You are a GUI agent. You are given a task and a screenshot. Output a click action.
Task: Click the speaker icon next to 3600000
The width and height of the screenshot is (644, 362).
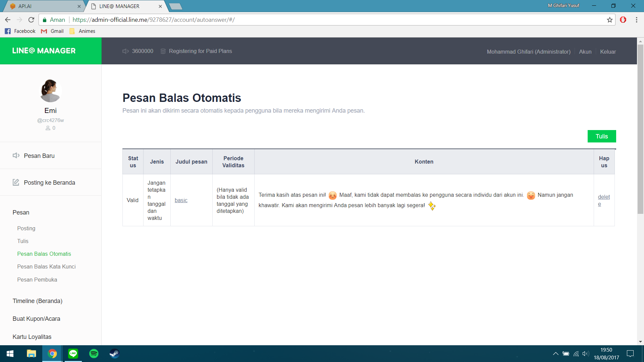(x=125, y=51)
